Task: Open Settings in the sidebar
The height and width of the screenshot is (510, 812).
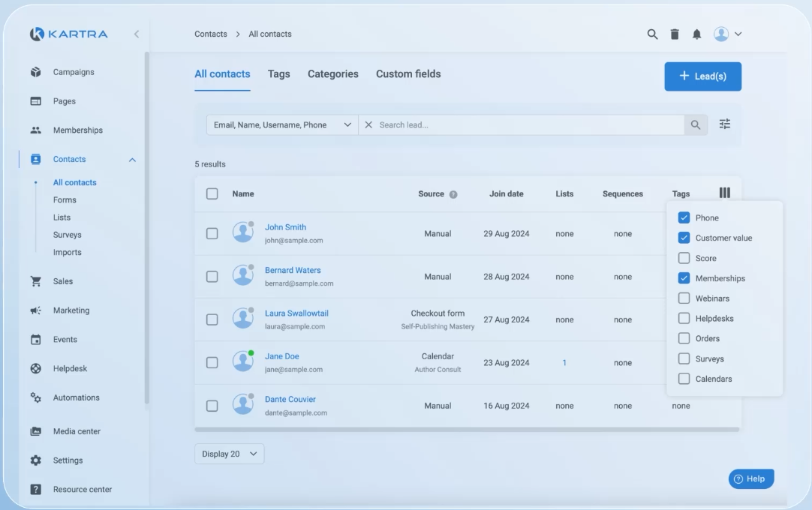Action: [68, 460]
